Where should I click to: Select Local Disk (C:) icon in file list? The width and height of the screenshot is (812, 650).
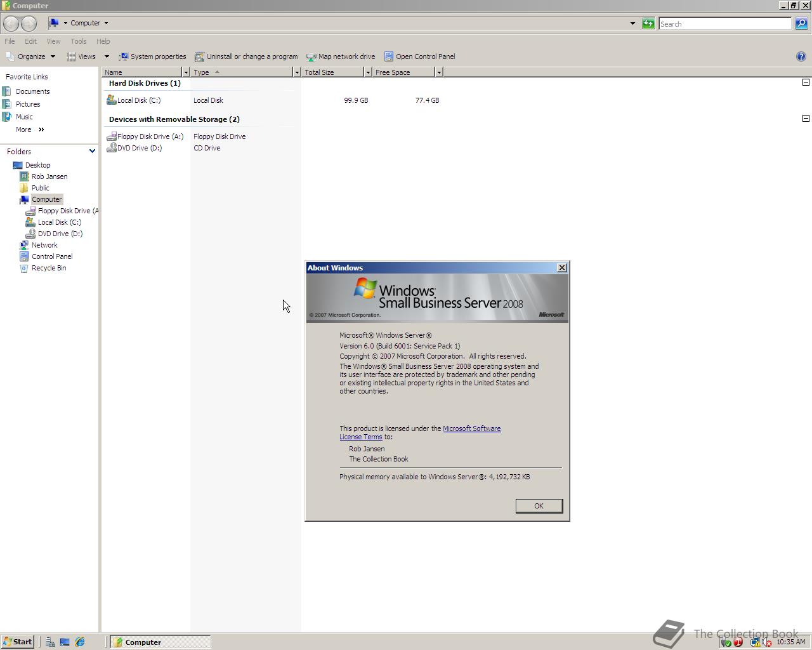pos(112,100)
